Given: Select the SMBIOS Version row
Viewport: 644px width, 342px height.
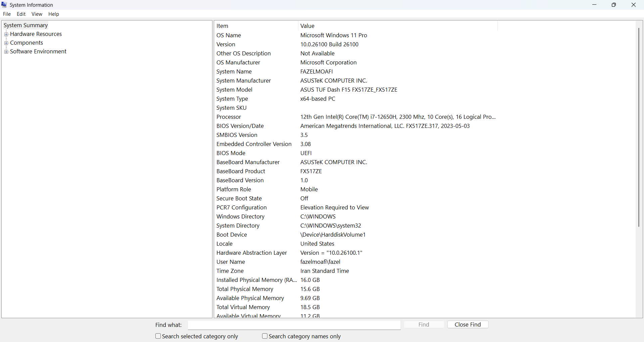Looking at the screenshot, I should 356,135.
